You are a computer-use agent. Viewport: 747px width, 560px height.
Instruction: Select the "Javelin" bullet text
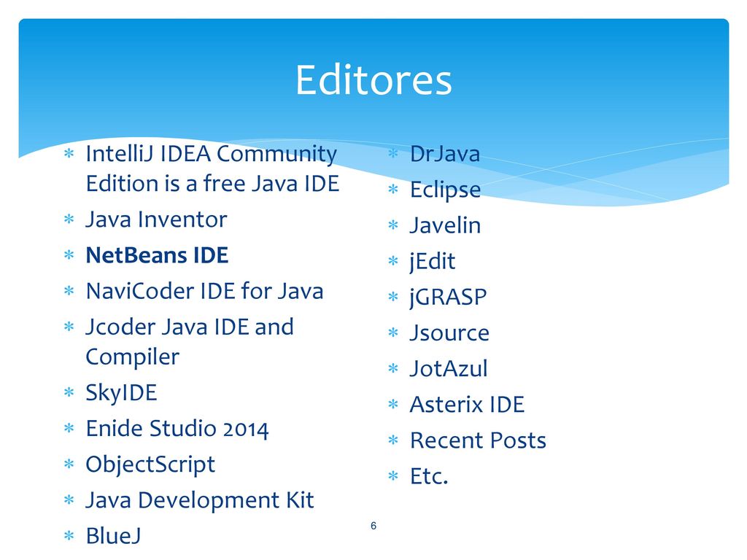tap(446, 225)
